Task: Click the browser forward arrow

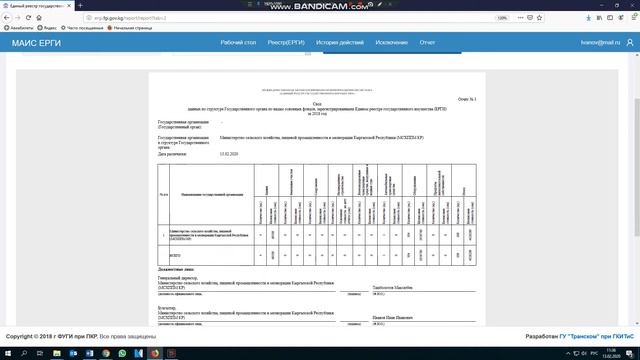Action: tap(18, 18)
